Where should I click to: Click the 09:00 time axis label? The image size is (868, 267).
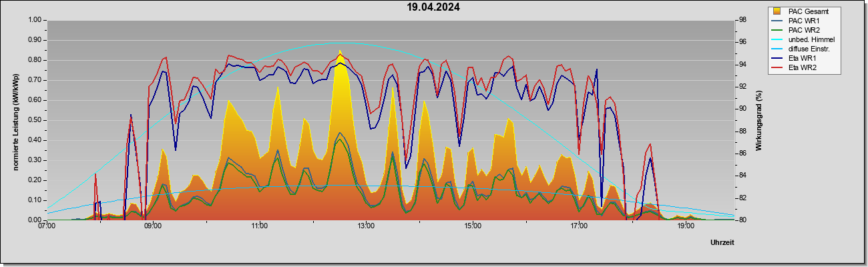pos(152,226)
